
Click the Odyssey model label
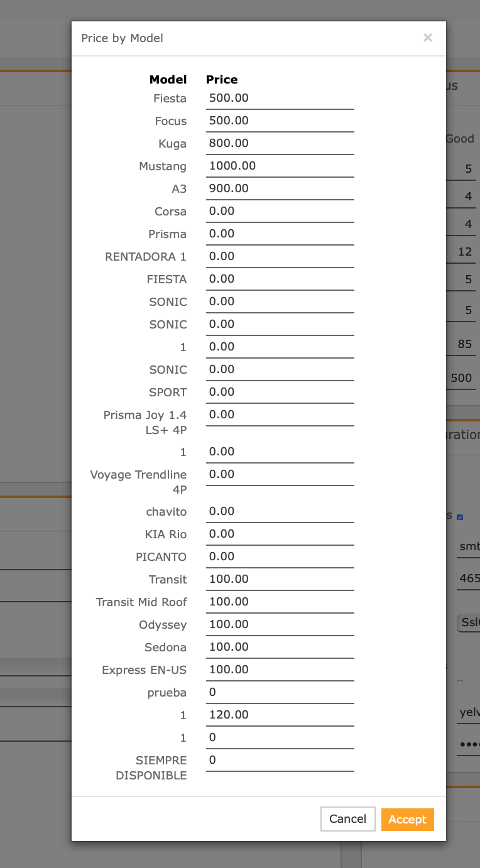(x=163, y=625)
